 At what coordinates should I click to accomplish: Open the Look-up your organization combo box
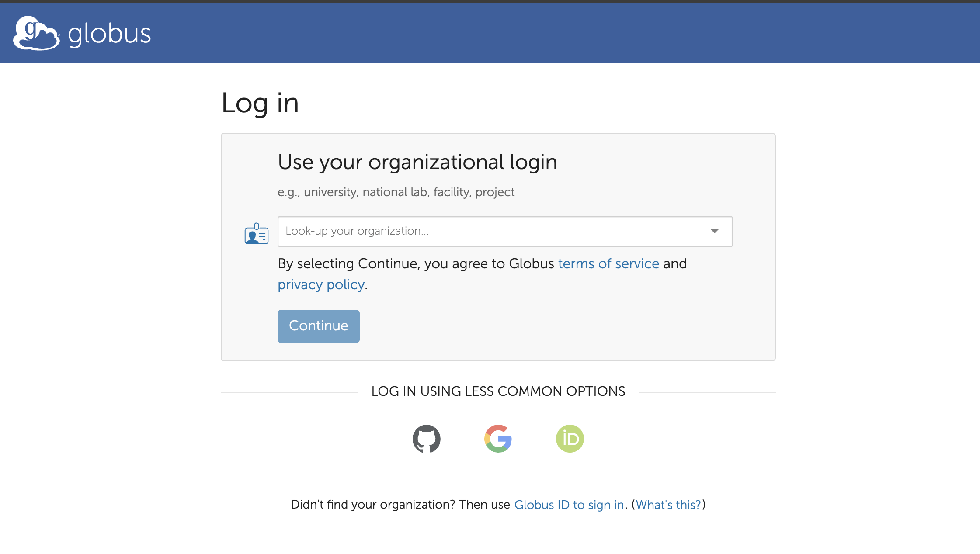481,232
